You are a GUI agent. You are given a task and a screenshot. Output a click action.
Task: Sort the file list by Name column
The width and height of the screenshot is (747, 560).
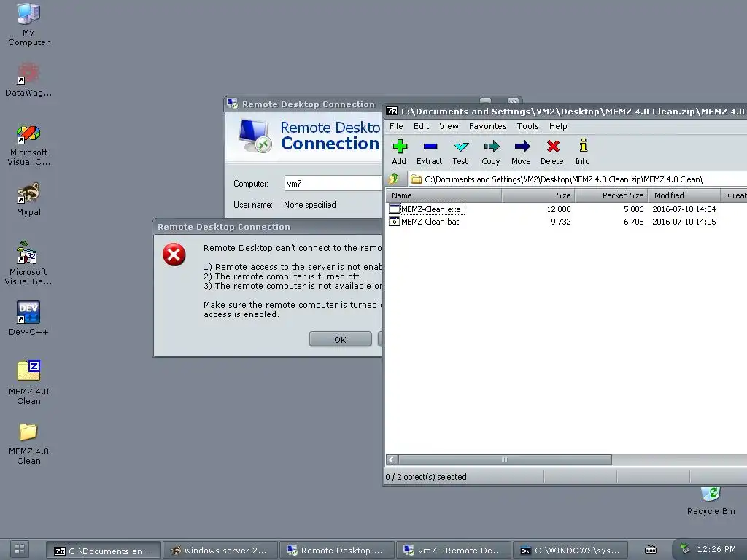click(443, 195)
